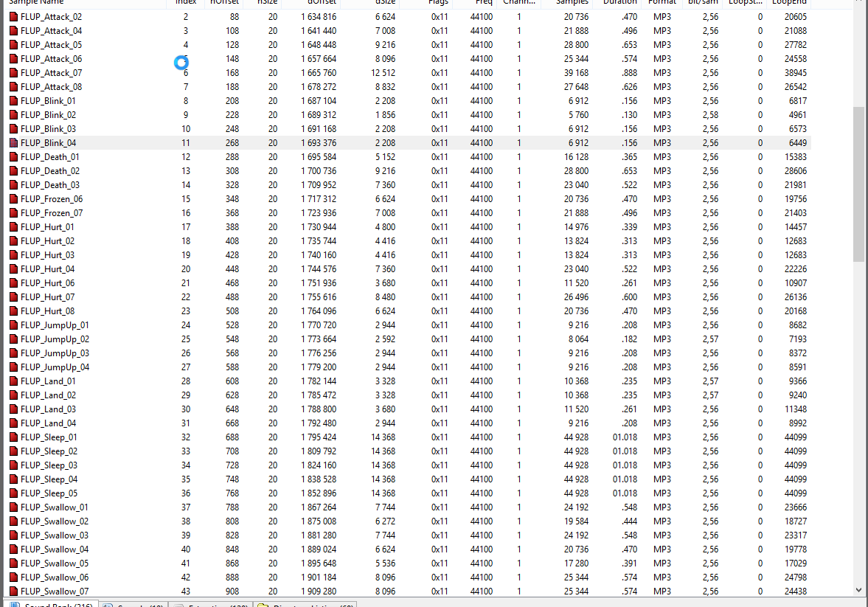Click the FLUP_Hurt_08 sample name
The height and width of the screenshot is (607, 868).
pyautogui.click(x=48, y=311)
